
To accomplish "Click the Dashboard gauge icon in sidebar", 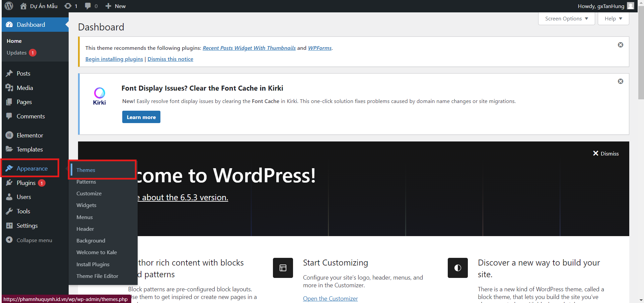I will pos(9,25).
